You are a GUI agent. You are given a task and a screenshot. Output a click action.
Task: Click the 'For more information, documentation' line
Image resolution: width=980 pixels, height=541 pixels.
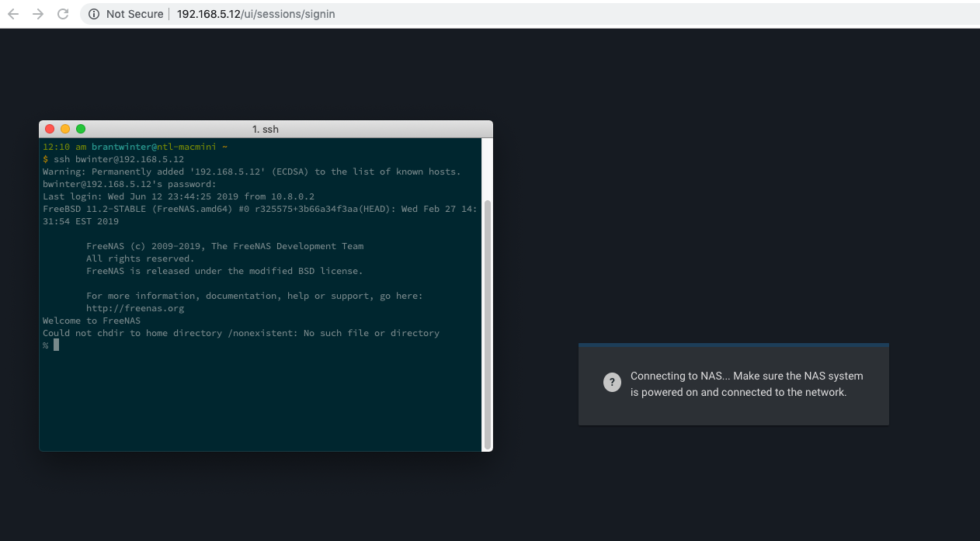click(x=254, y=296)
